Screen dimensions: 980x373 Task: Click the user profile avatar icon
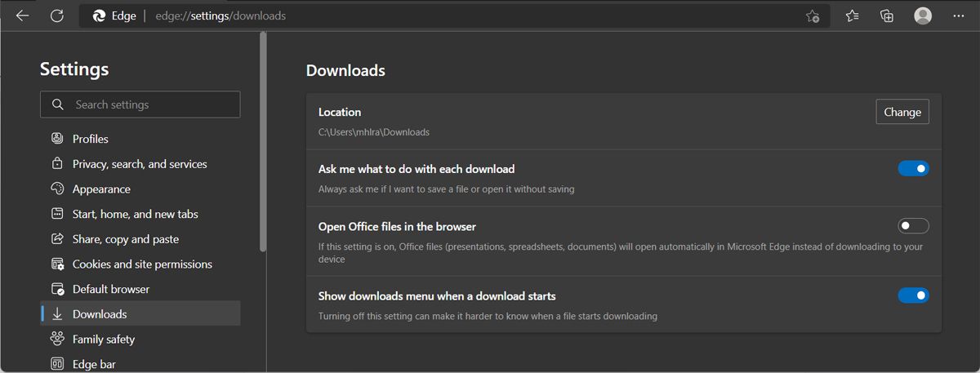923,16
